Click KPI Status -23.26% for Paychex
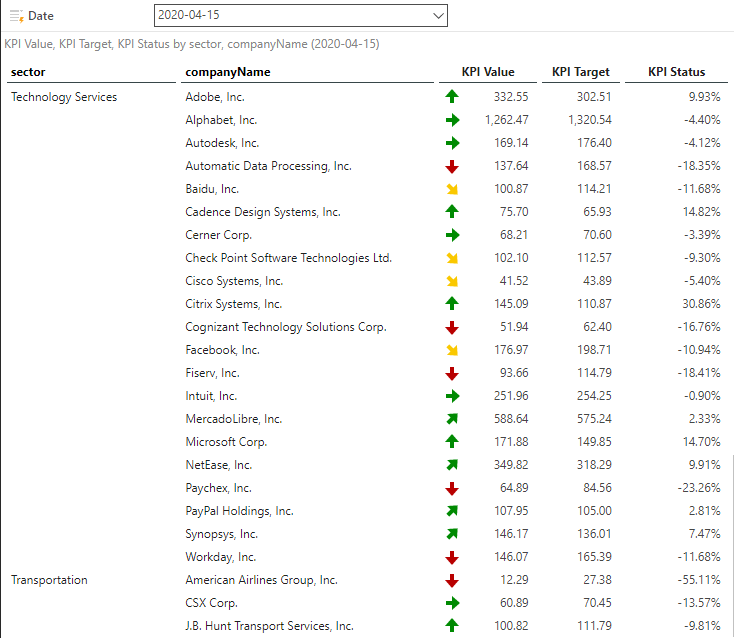Screen dimensions: 734x638 698,488
